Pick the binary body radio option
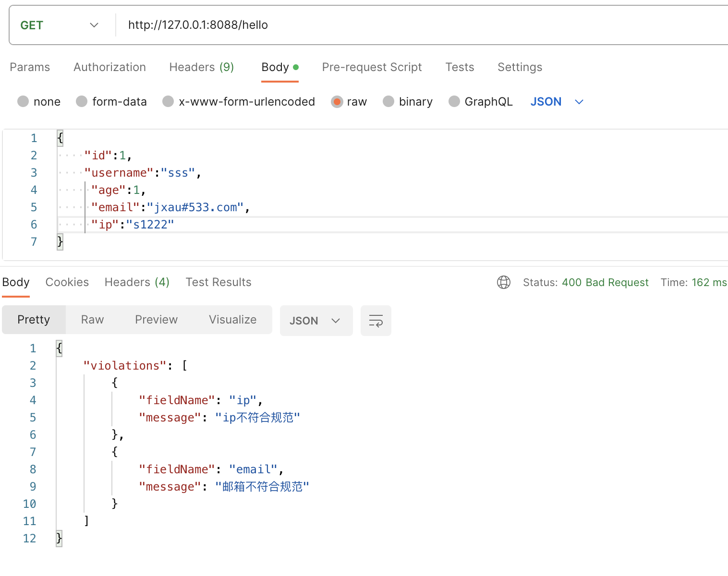The image size is (728, 576). pyautogui.click(x=388, y=102)
